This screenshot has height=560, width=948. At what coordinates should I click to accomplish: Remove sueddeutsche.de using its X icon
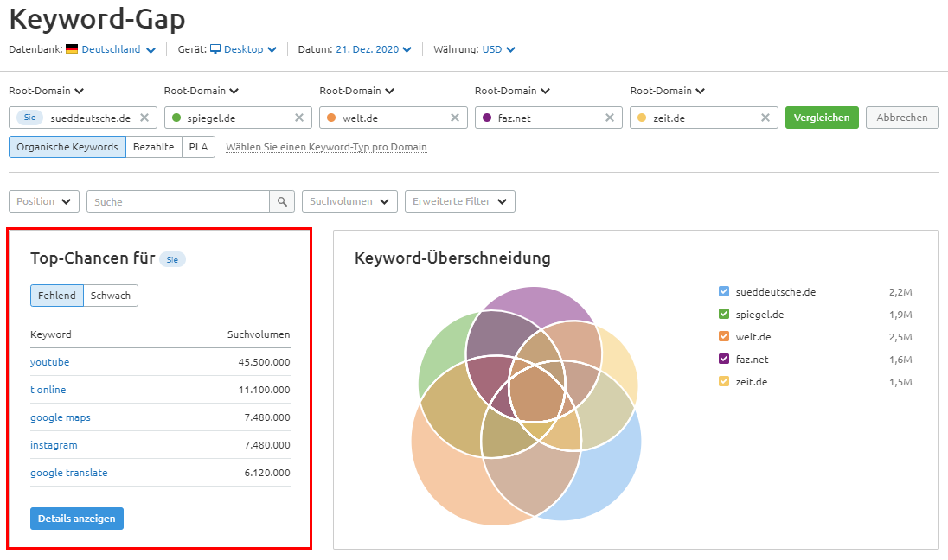click(144, 118)
